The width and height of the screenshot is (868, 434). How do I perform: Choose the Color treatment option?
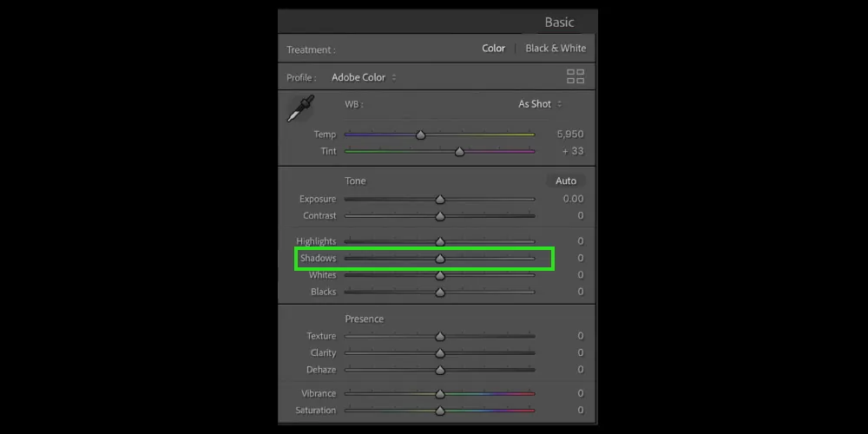pos(493,49)
